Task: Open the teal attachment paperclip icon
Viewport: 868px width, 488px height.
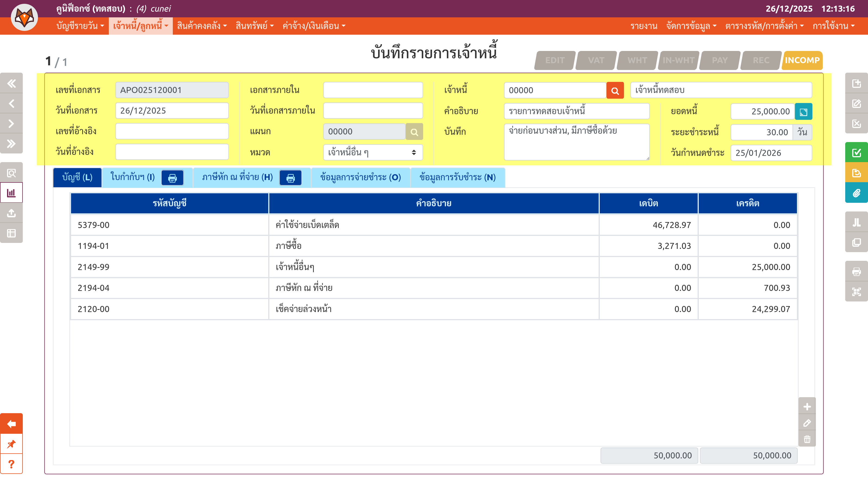Action: tap(856, 193)
